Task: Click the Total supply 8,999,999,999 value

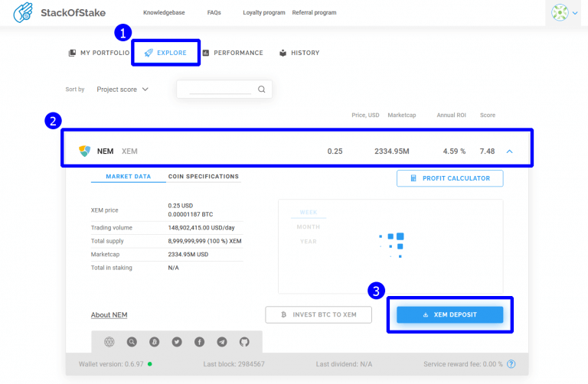Action: click(204, 241)
